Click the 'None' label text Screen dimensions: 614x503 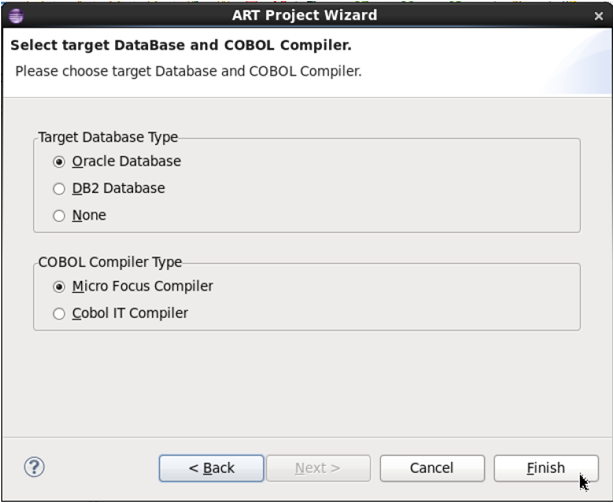point(89,215)
